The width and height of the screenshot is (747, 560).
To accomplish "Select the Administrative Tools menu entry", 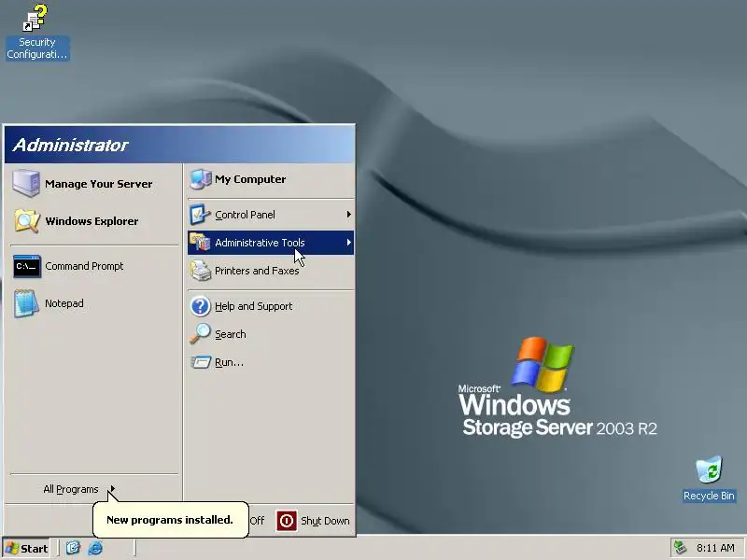I will tap(271, 243).
